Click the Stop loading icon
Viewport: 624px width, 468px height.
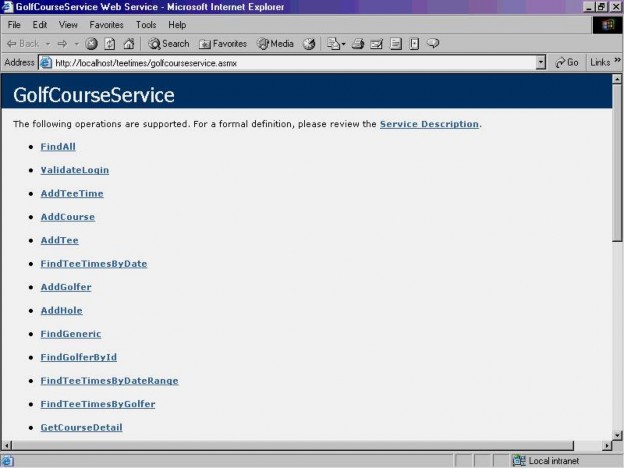(x=92, y=44)
